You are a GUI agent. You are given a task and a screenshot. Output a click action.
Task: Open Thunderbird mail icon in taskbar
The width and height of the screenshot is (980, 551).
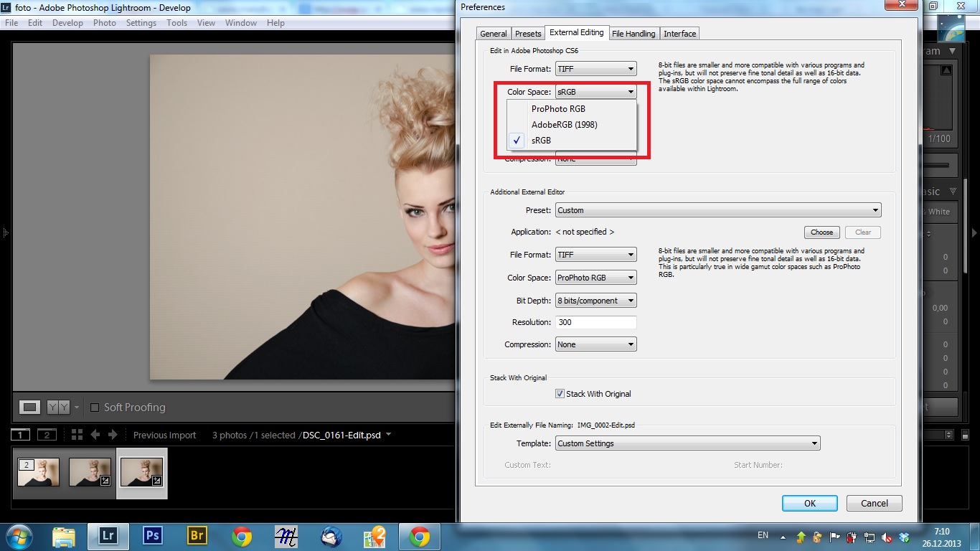[x=331, y=537]
